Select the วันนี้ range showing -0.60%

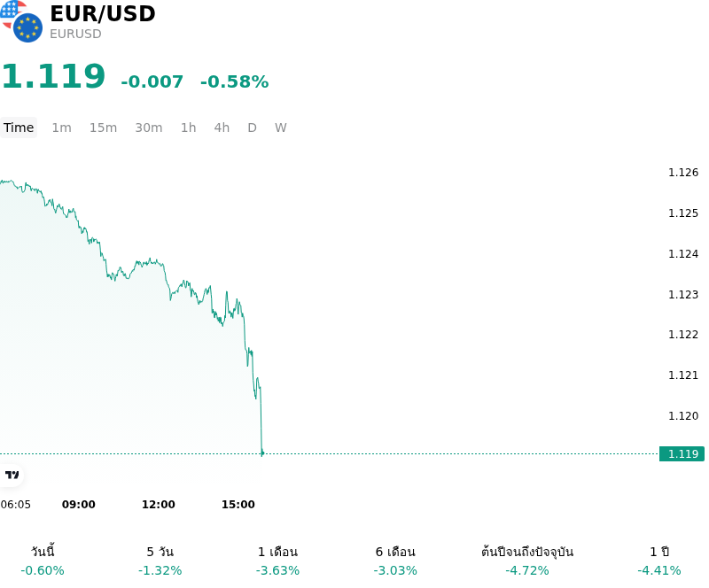pos(43,561)
